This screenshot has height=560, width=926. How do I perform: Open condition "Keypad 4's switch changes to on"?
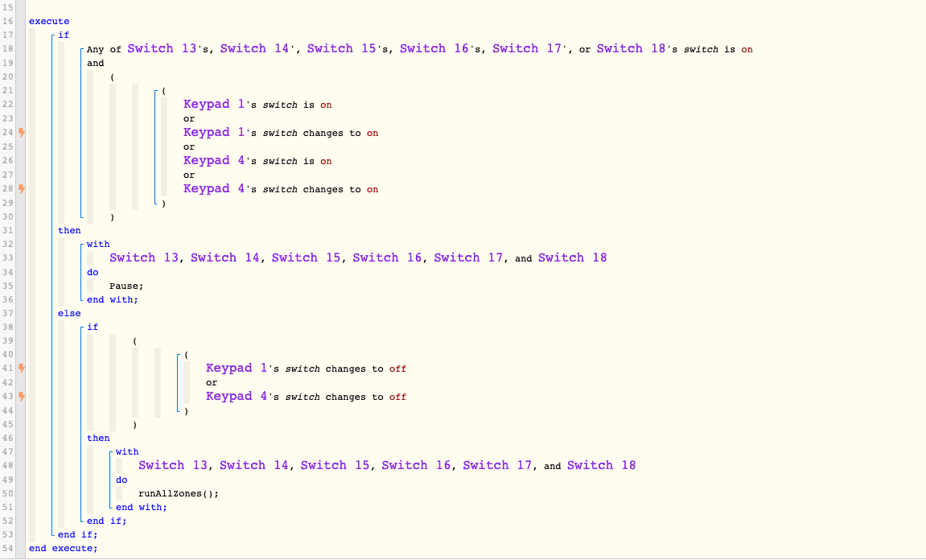pos(281,188)
